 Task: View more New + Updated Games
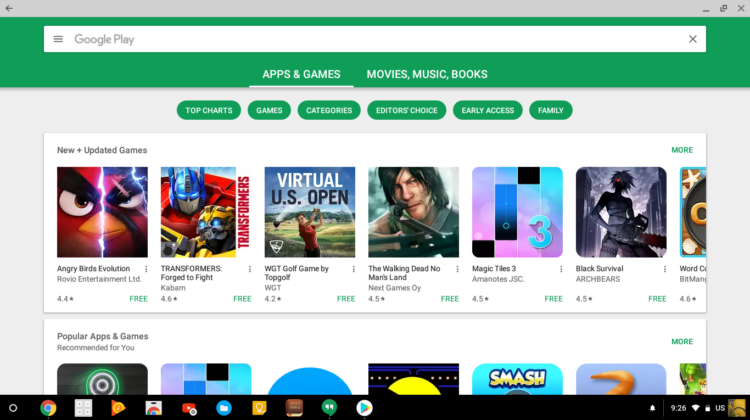coord(682,150)
